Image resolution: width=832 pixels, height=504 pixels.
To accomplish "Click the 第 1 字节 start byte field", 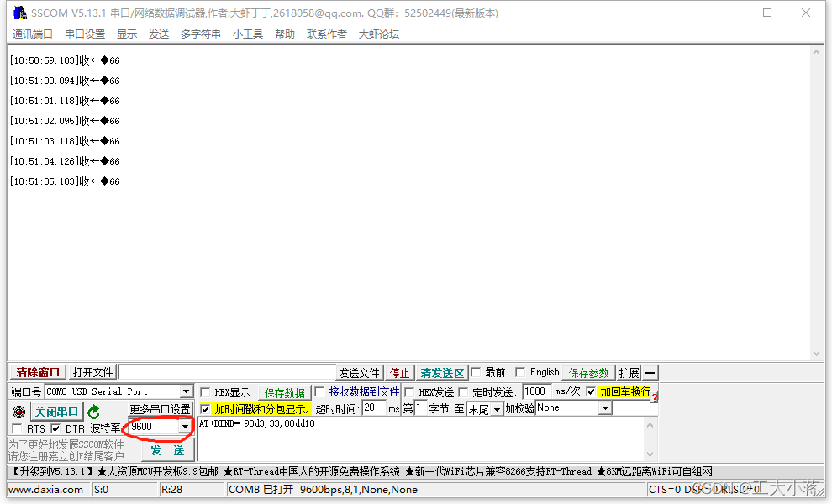I will 419,408.
